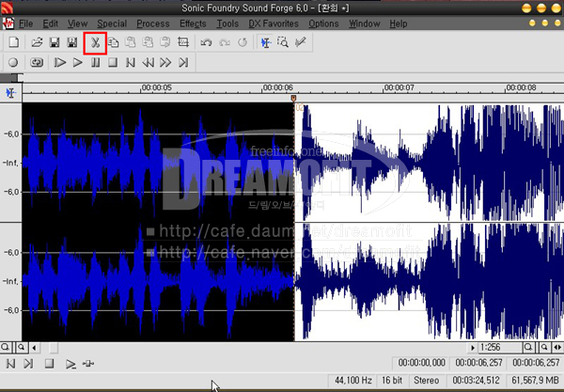Click the Play All transport button
Image resolution: width=564 pixels, height=392 pixels.
[60, 63]
